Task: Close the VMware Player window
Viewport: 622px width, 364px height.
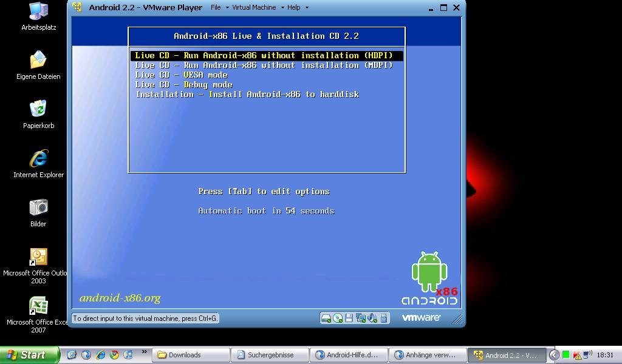Action: pos(457,7)
